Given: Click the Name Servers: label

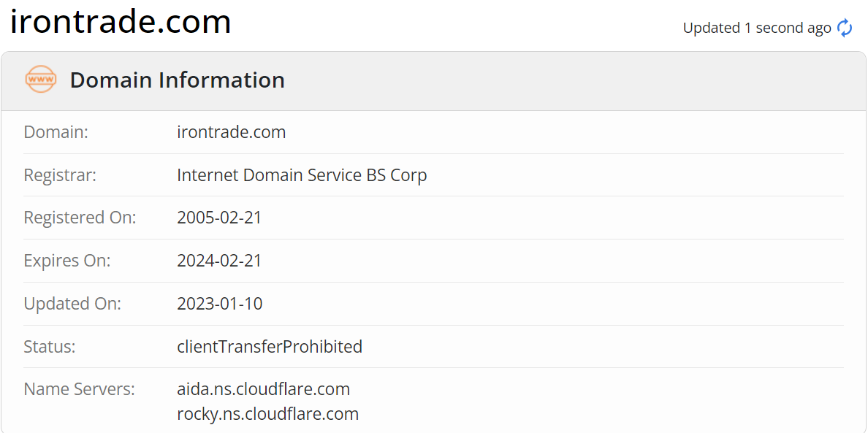Looking at the screenshot, I should pos(79,389).
